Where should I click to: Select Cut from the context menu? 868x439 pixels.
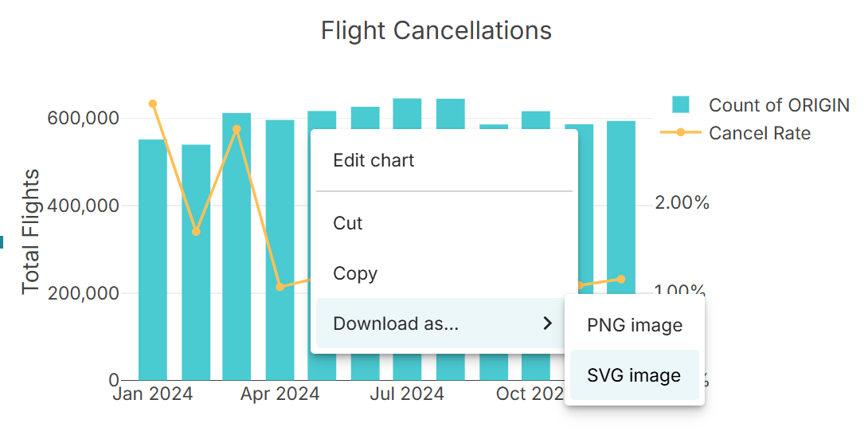pos(348,223)
